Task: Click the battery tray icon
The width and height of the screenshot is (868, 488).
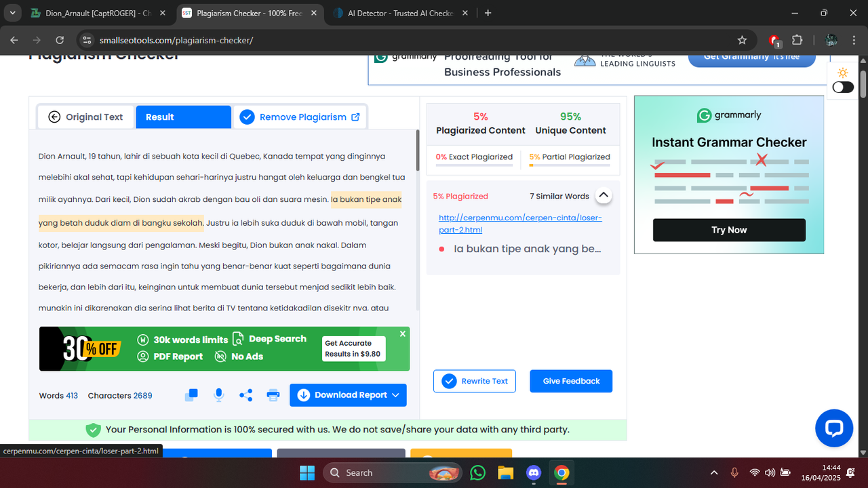Action: pos(785,472)
